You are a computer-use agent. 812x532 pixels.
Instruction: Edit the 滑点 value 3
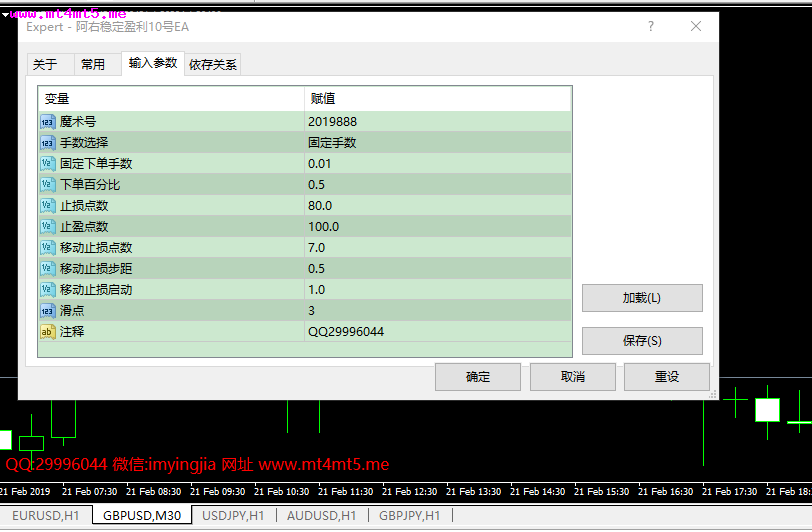coord(438,311)
